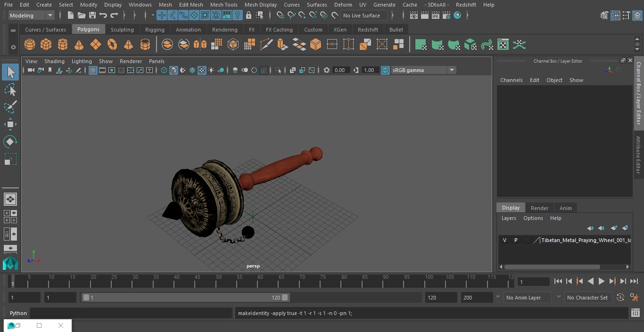644x332 pixels.
Task: Switch to the Sculpting shelf tab
Action: [x=122, y=30]
